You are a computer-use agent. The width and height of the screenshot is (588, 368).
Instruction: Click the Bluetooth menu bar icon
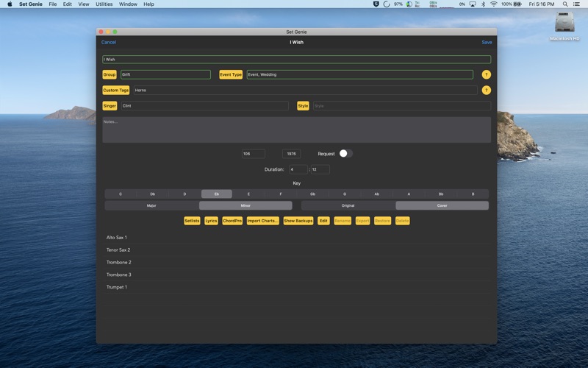coord(483,4)
